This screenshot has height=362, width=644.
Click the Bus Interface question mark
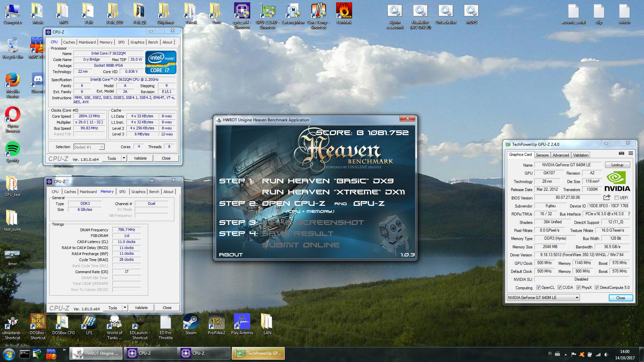(629, 214)
